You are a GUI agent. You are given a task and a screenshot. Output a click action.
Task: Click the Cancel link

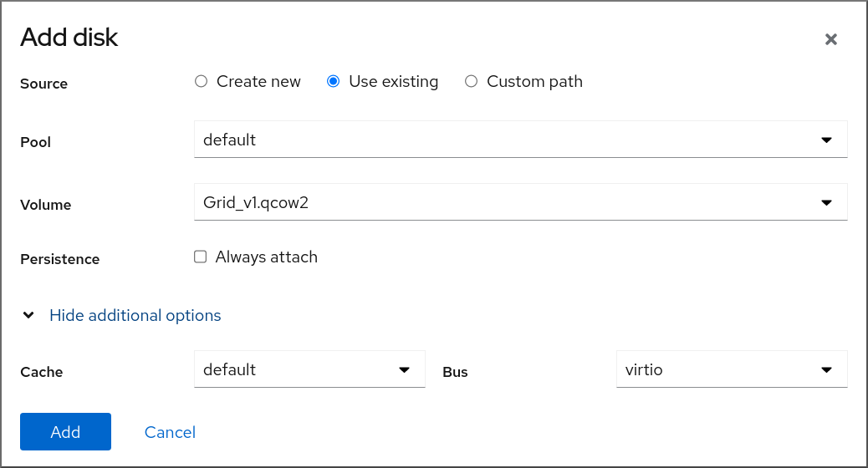tap(170, 432)
